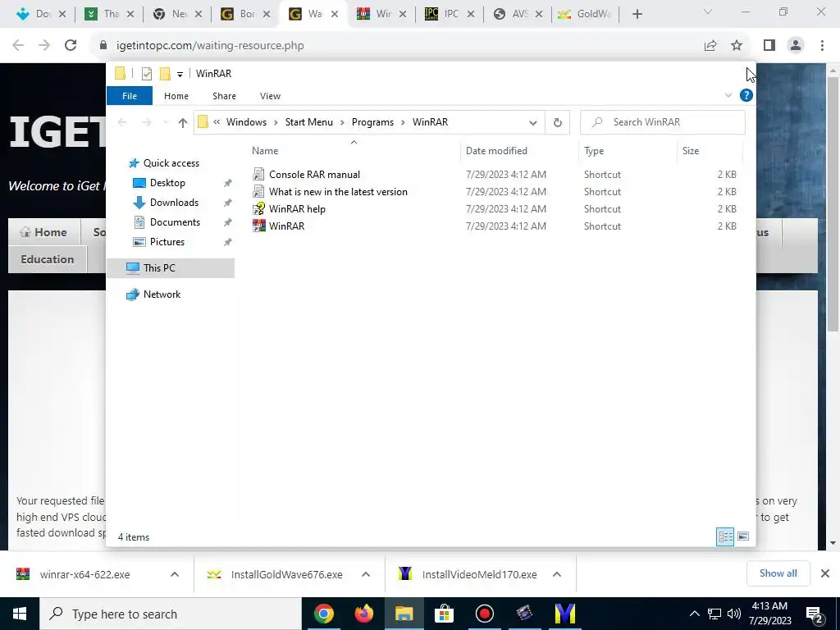Click the new folder icon in Explorer title bar

165,73
